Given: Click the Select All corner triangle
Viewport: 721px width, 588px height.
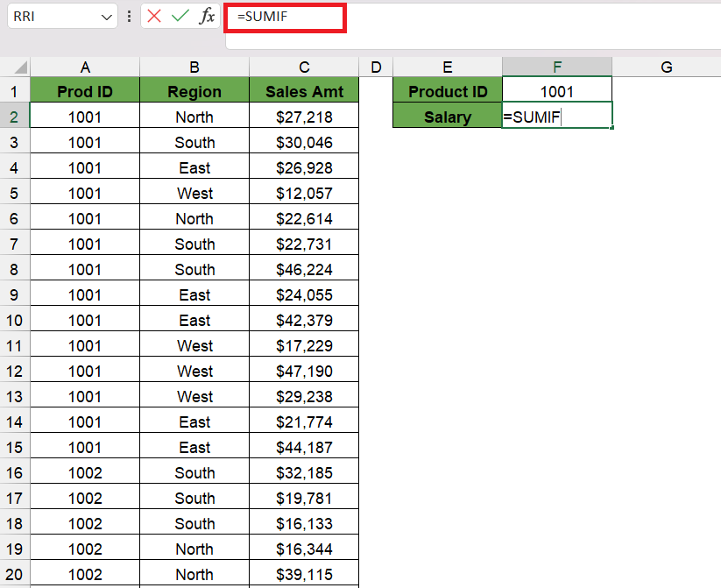Looking at the screenshot, I should pos(20,68).
